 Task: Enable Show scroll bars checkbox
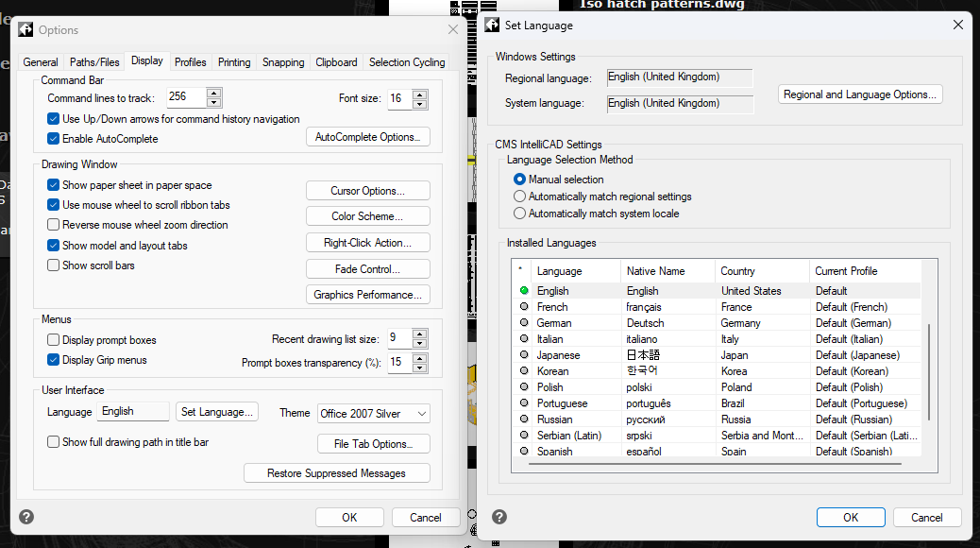pos(53,265)
